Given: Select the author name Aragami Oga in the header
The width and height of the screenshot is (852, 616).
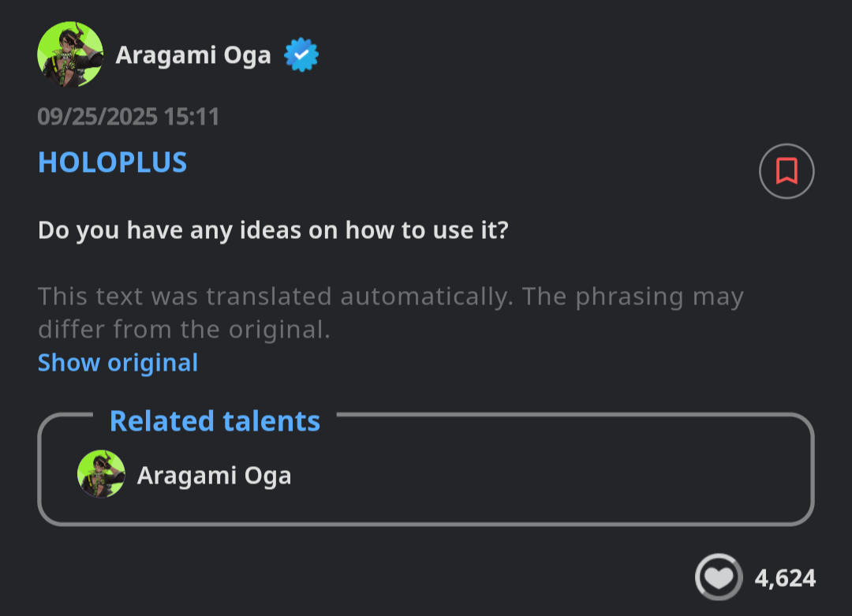Looking at the screenshot, I should point(193,55).
